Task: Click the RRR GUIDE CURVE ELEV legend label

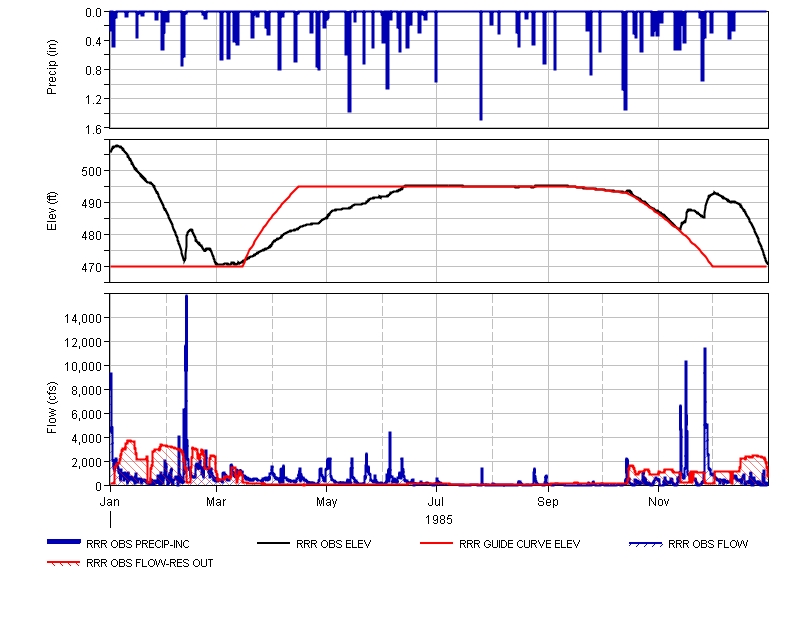Action: pos(519,544)
